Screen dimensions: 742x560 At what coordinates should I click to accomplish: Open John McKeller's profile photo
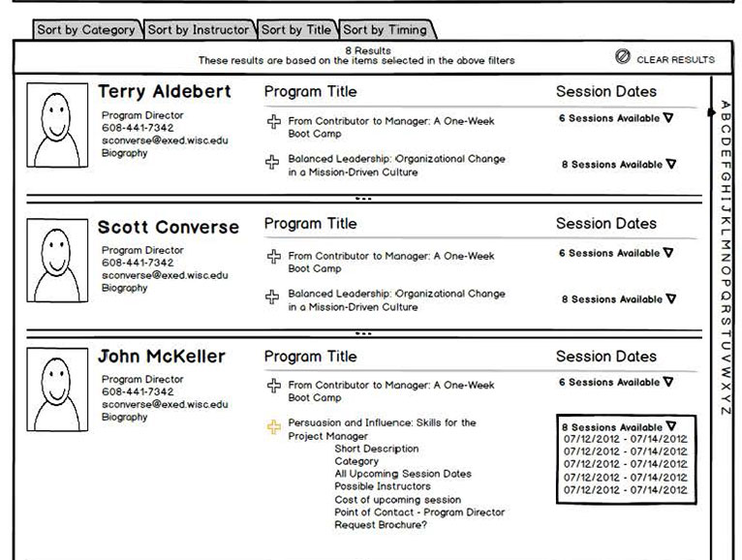[57, 389]
